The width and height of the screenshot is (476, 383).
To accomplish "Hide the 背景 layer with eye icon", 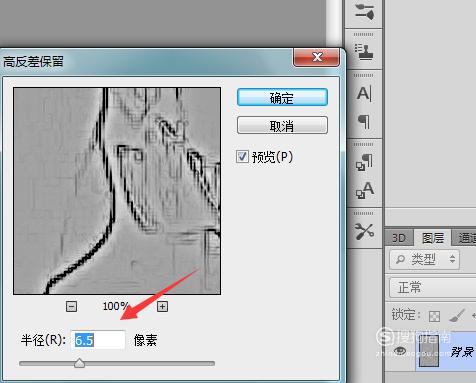I will click(x=400, y=351).
